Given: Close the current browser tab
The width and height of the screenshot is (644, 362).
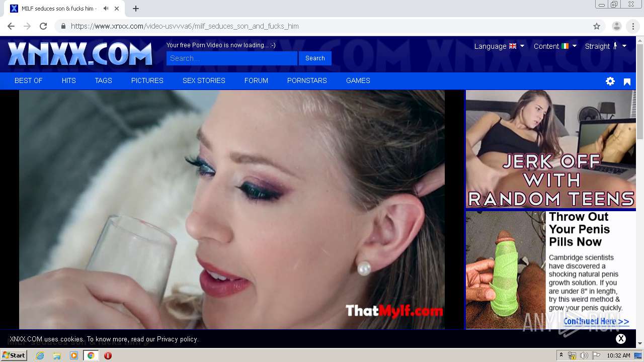Looking at the screenshot, I should point(117,9).
